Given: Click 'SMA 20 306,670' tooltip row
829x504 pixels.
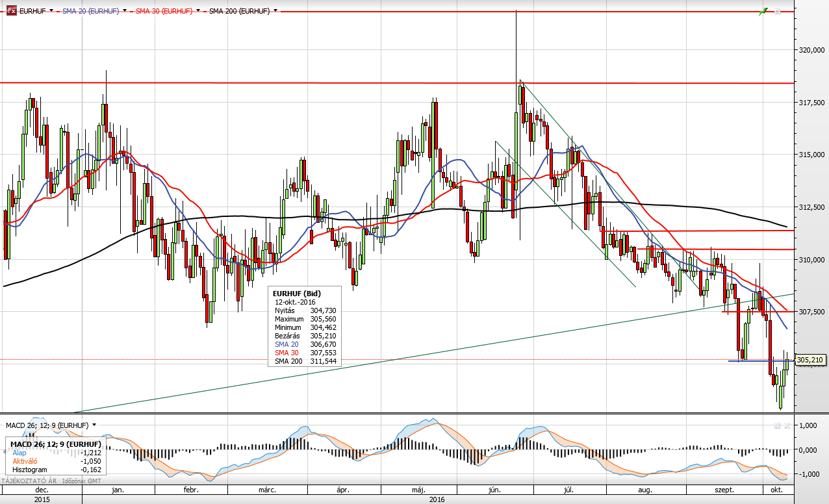Looking at the screenshot, I should click(305, 344).
